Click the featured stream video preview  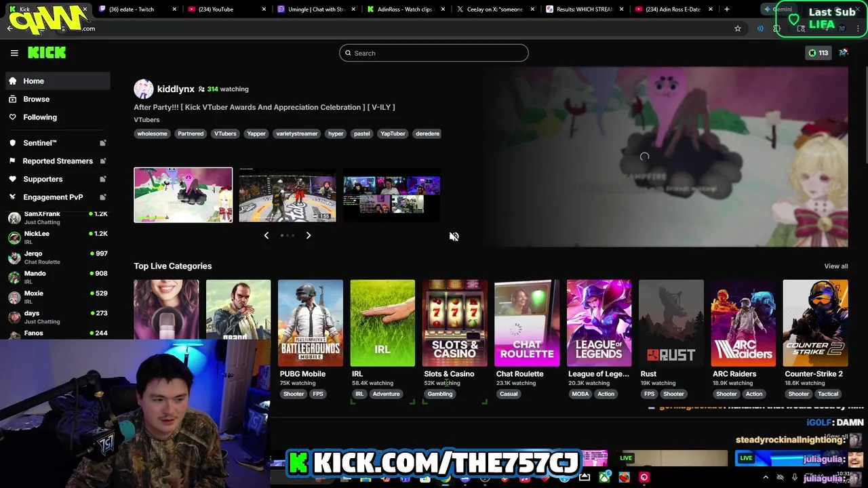point(666,157)
